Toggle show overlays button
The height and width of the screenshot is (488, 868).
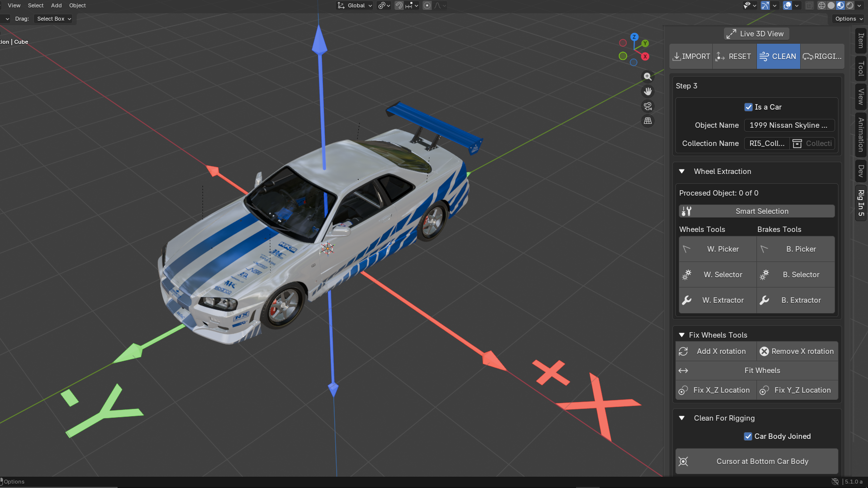tap(787, 5)
